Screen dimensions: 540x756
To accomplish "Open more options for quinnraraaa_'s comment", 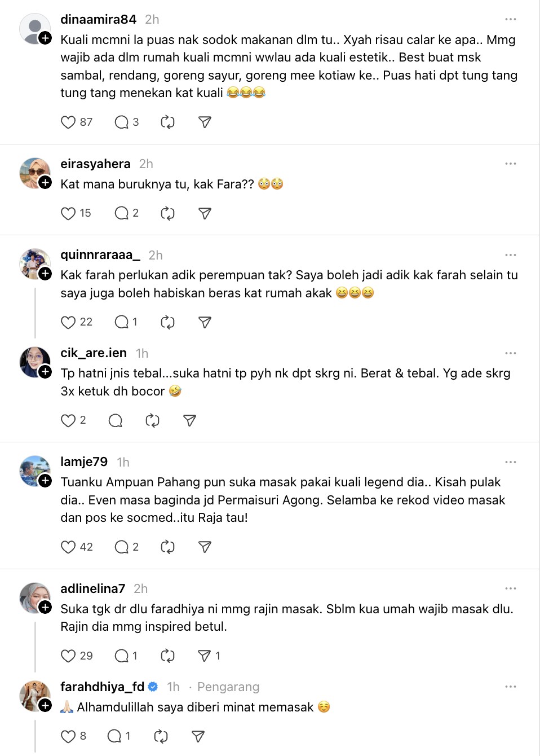I will [511, 255].
